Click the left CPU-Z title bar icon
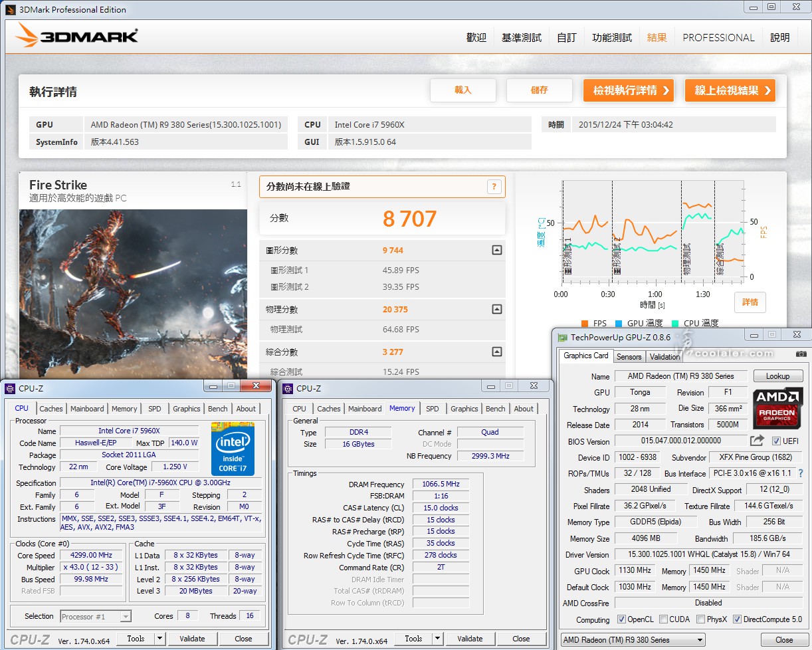The width and height of the screenshot is (812, 650). coord(10,388)
